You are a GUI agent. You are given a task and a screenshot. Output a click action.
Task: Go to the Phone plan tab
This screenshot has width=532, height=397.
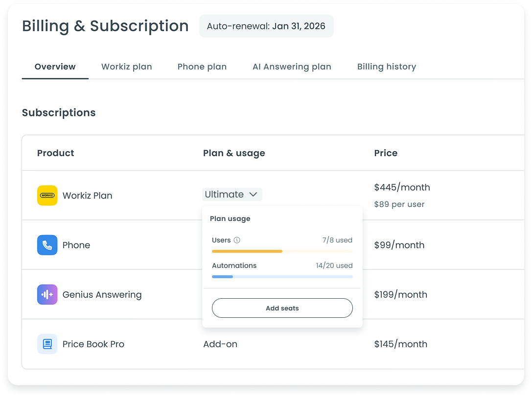[x=202, y=67]
